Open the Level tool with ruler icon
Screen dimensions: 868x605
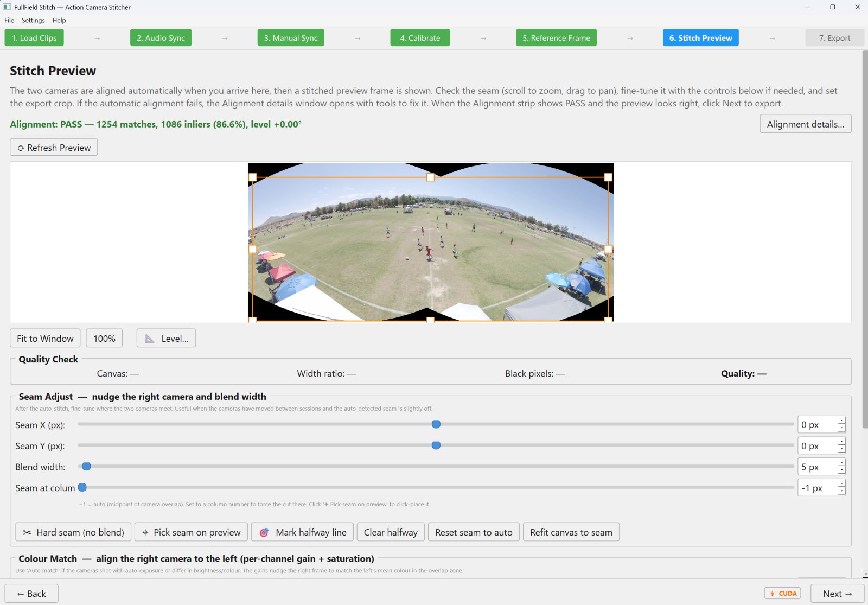pyautogui.click(x=166, y=339)
